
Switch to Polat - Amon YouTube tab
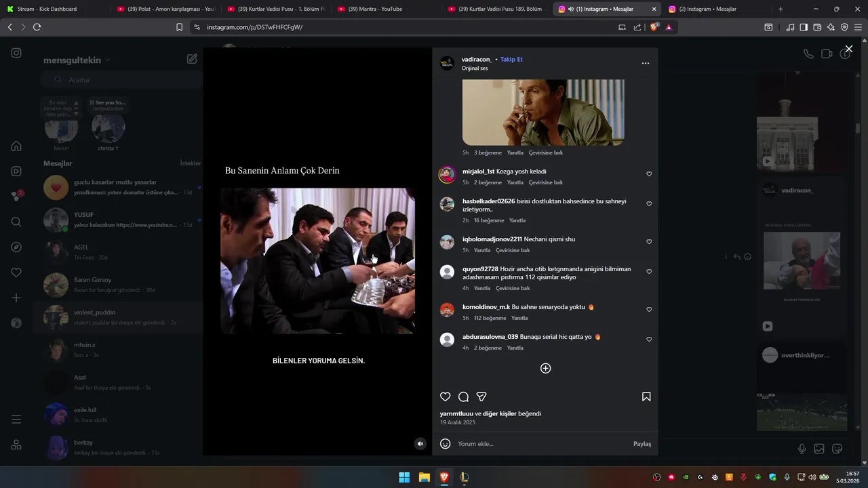(x=165, y=9)
